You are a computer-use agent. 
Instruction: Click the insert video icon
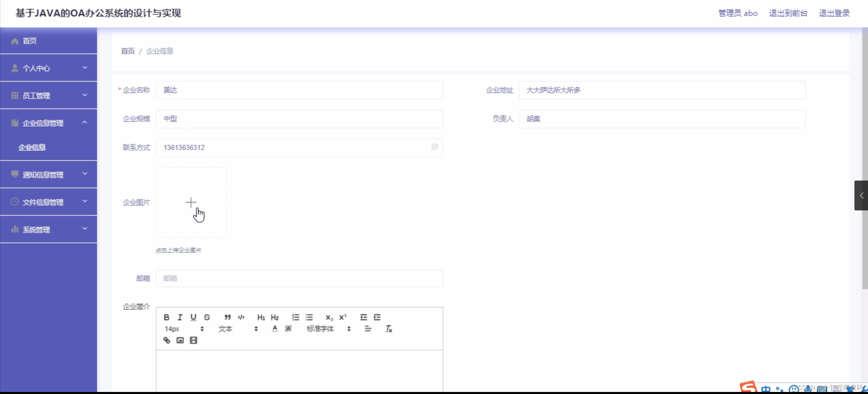coord(193,340)
